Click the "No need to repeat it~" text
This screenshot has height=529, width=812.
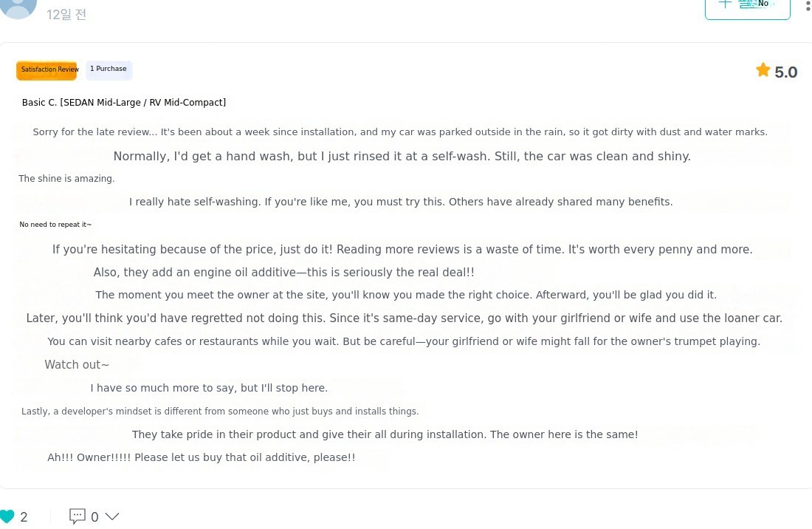55,225
